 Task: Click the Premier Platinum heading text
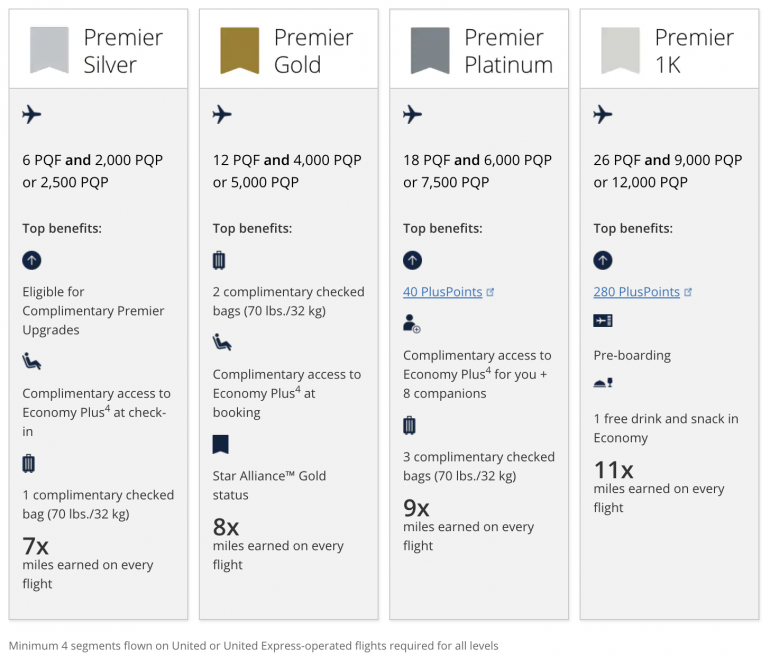tap(508, 51)
